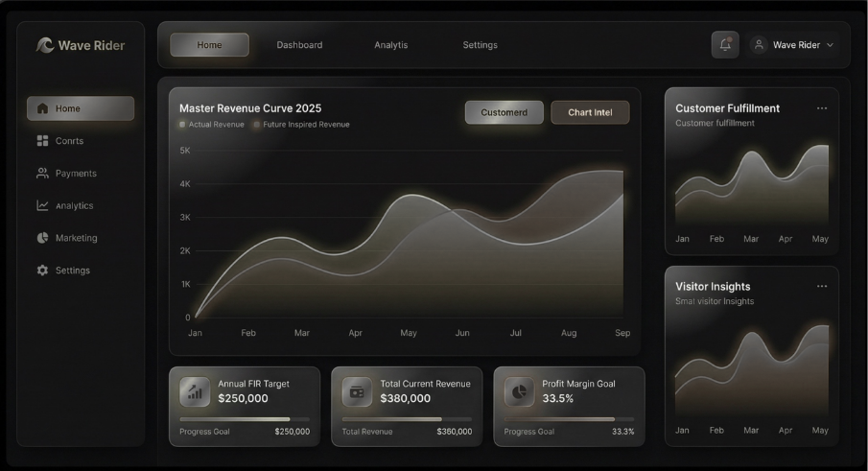Toggle Future Inspired Revenue legend marker
868x471 pixels.
pyautogui.click(x=257, y=125)
